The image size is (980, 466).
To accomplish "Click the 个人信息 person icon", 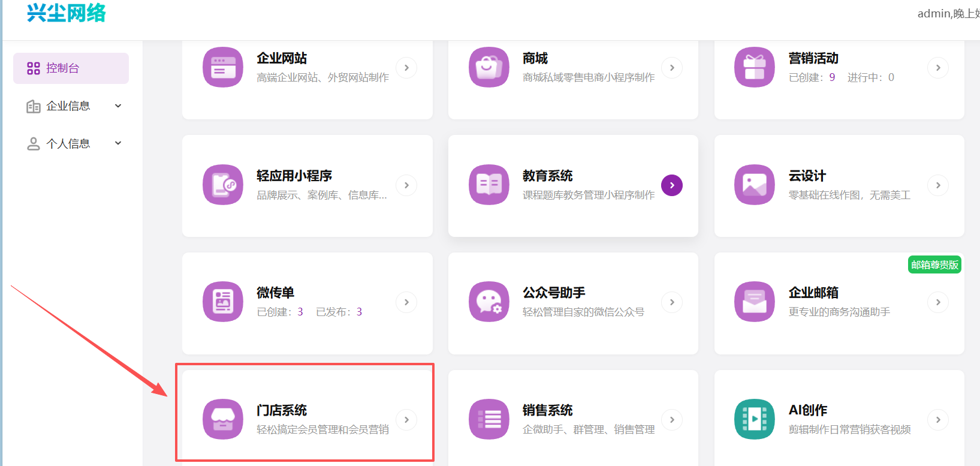I will pos(34,144).
